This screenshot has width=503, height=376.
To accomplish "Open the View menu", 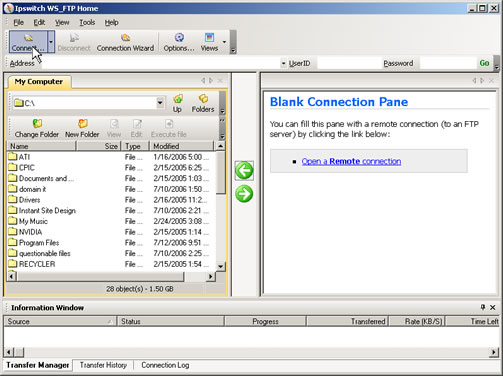I will point(62,22).
